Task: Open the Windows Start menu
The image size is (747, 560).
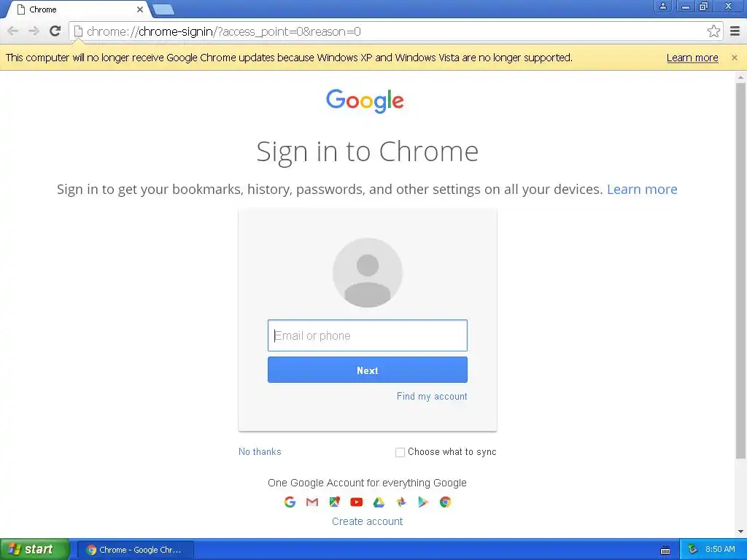Action: coord(35,550)
